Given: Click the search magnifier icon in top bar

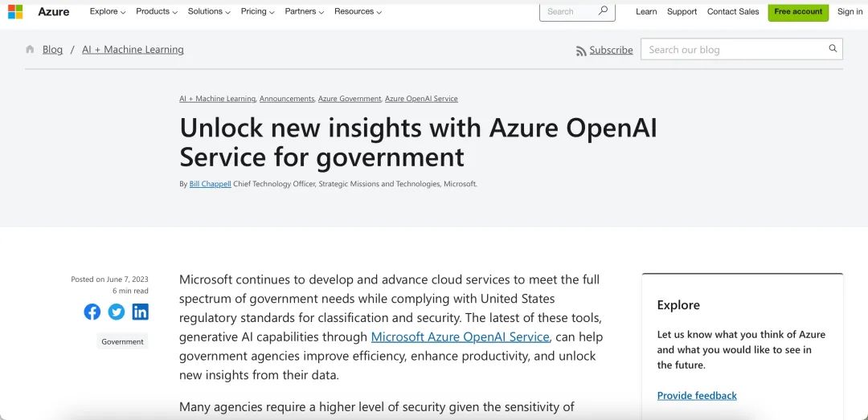Looking at the screenshot, I should [603, 11].
